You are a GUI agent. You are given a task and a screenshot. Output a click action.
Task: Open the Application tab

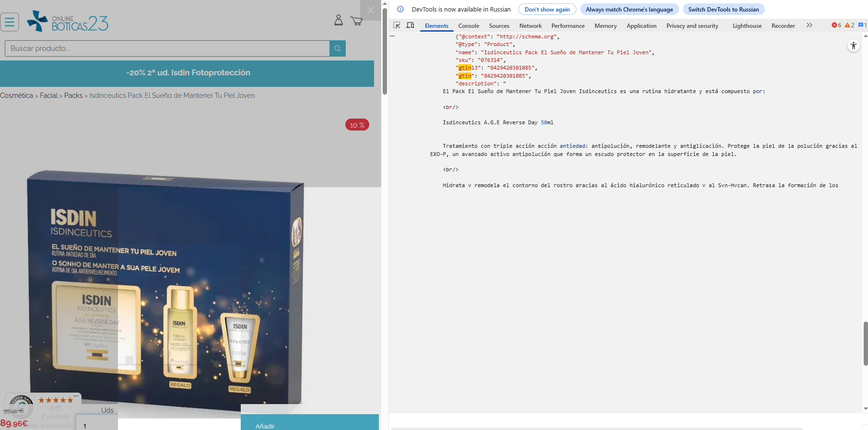point(641,26)
